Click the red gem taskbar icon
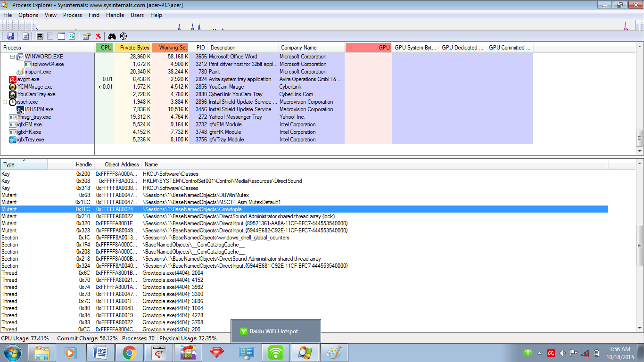644x362 pixels. tap(217, 352)
